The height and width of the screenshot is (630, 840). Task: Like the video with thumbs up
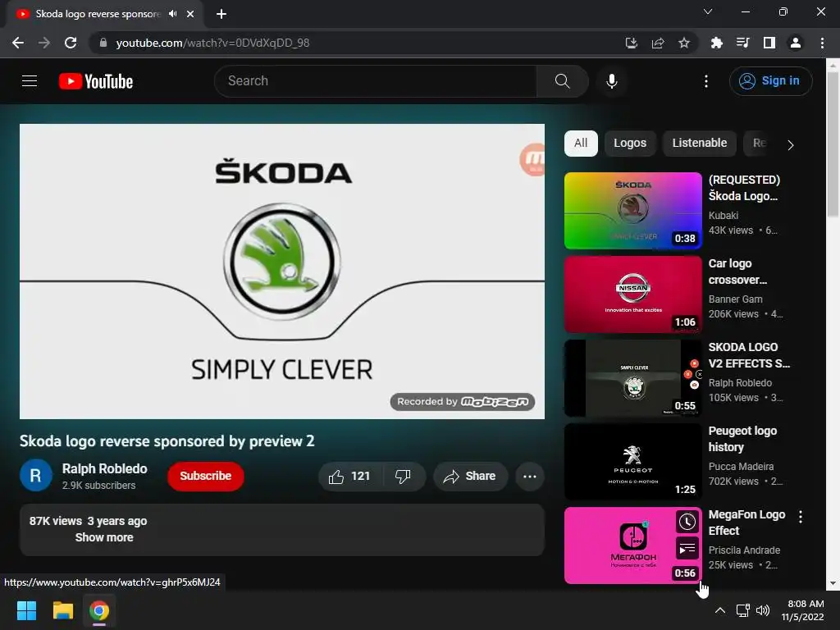click(x=350, y=477)
